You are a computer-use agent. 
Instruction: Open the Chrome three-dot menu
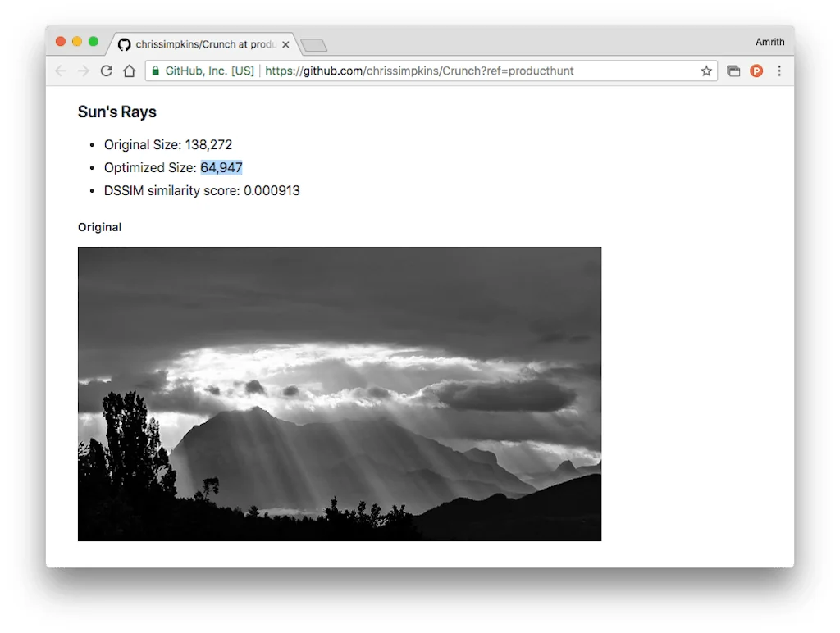pyautogui.click(x=779, y=71)
